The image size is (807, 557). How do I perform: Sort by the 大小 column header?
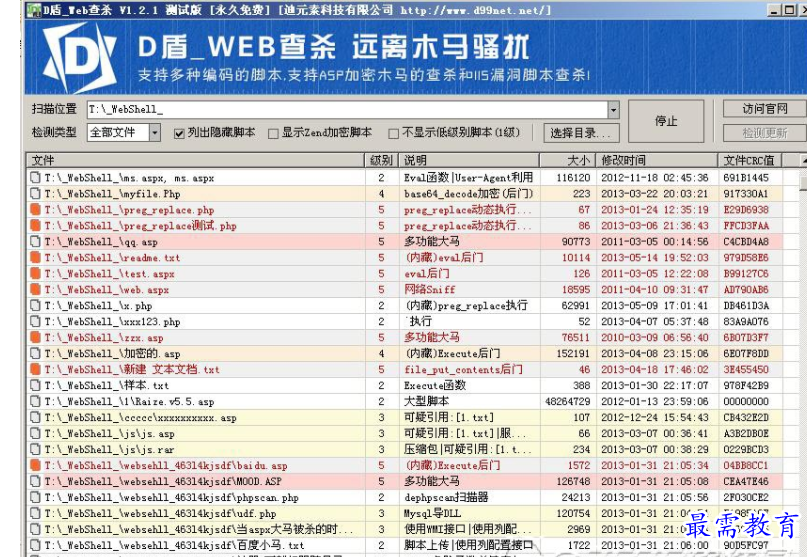(568, 160)
